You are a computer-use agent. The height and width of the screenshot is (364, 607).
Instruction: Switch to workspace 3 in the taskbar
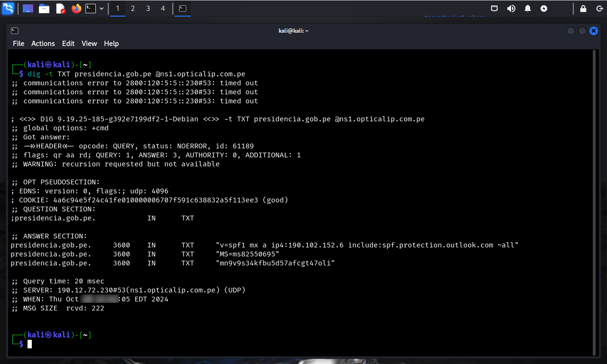148,8
